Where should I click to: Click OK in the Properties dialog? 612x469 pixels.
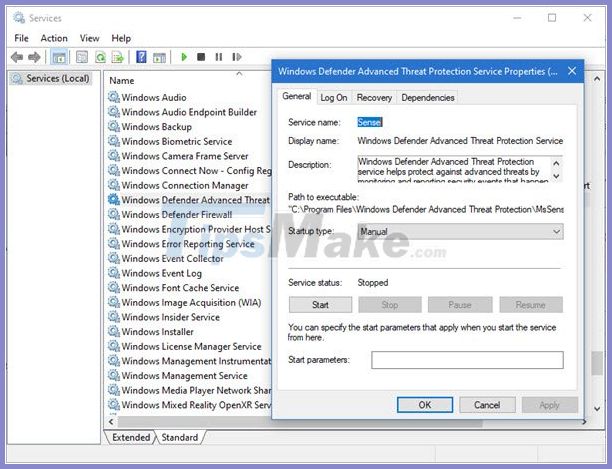pyautogui.click(x=425, y=405)
